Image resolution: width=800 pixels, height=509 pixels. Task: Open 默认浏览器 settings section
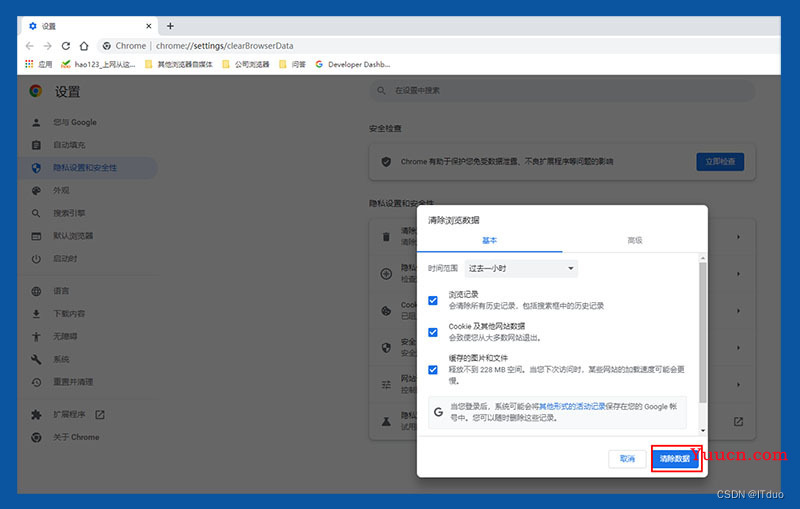(x=73, y=236)
